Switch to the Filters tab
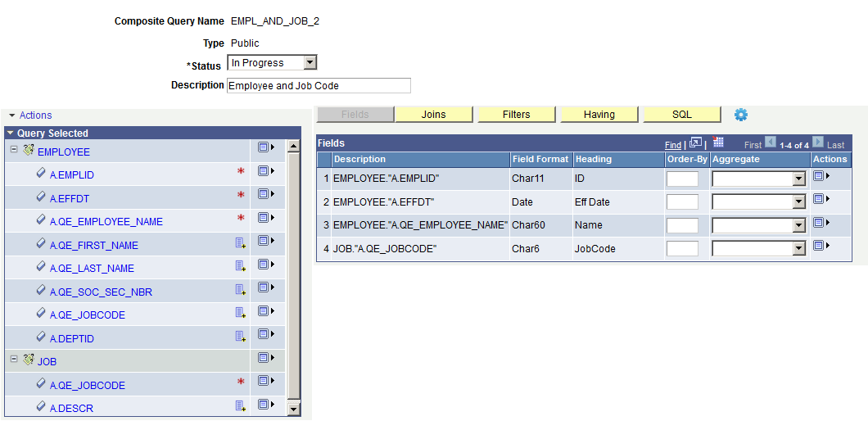The height and width of the screenshot is (430, 868). (517, 115)
